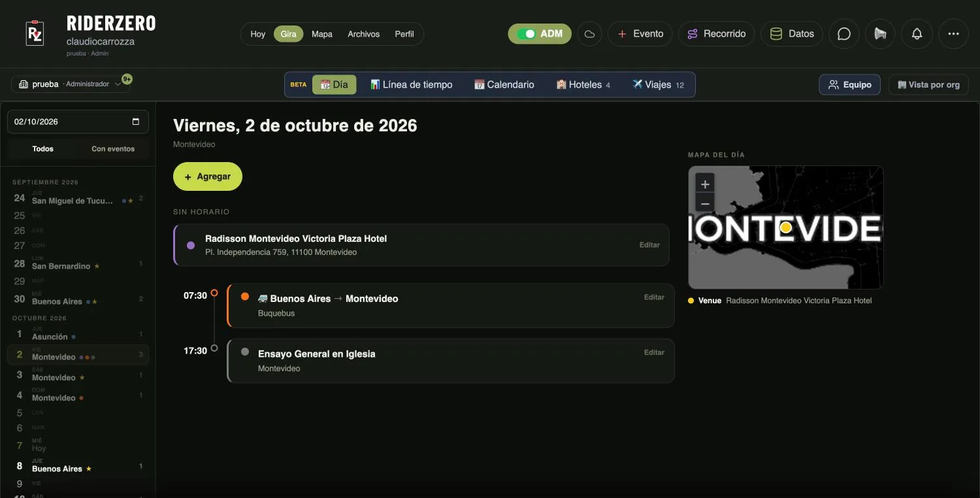The height and width of the screenshot is (498, 980).
Task: Open the Calendario view
Action: click(504, 84)
